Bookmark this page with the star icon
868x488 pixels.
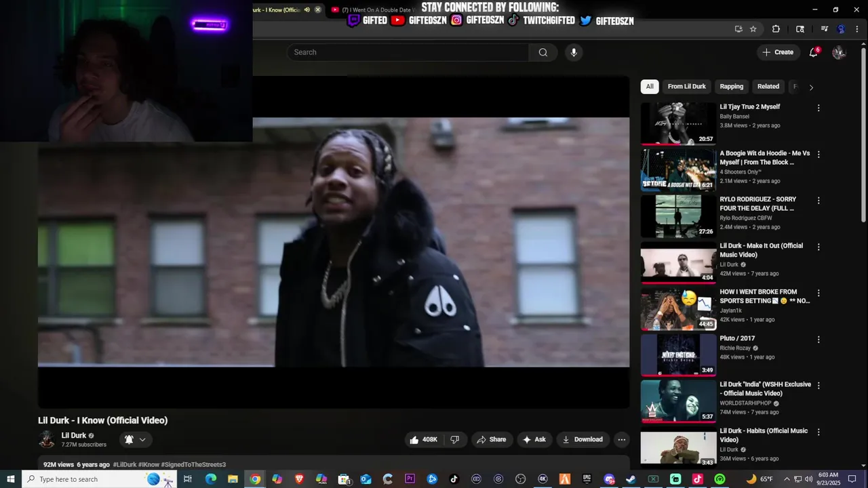point(753,29)
